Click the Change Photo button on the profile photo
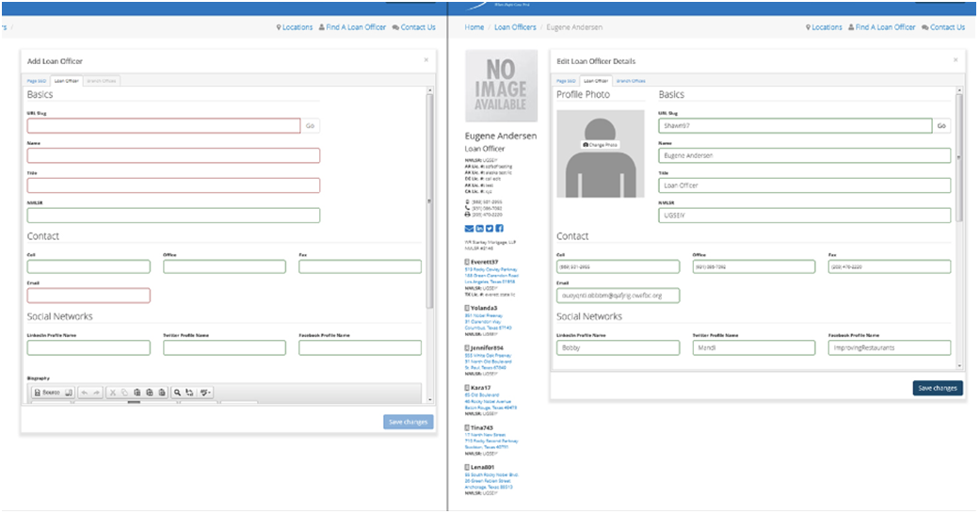The image size is (980, 514). pos(601,145)
